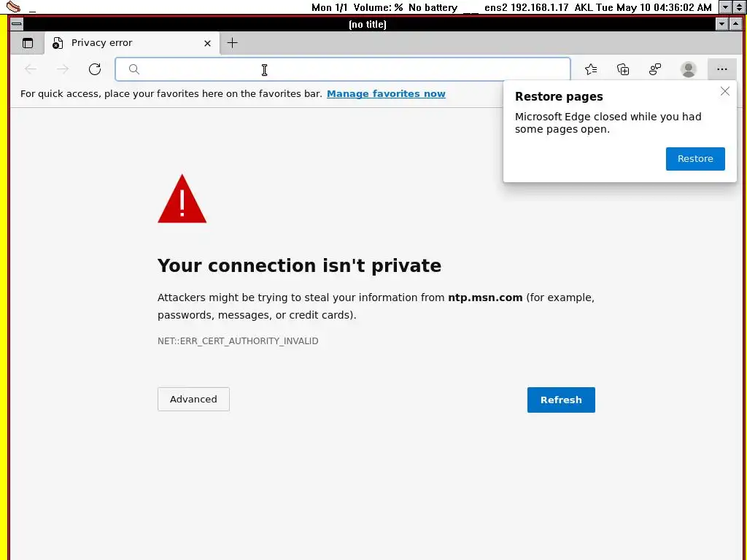The image size is (747, 560).
Task: Click the red warning triangle icon
Action: point(182,198)
